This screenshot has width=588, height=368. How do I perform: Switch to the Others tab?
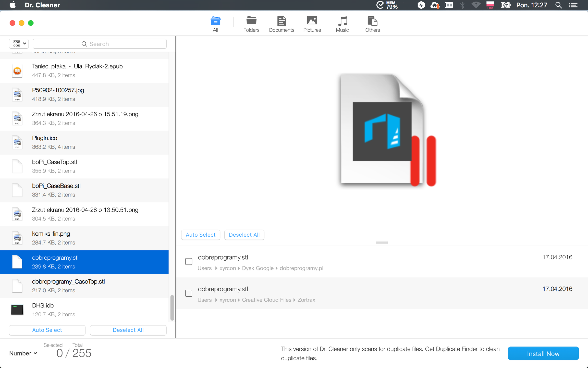click(x=373, y=24)
